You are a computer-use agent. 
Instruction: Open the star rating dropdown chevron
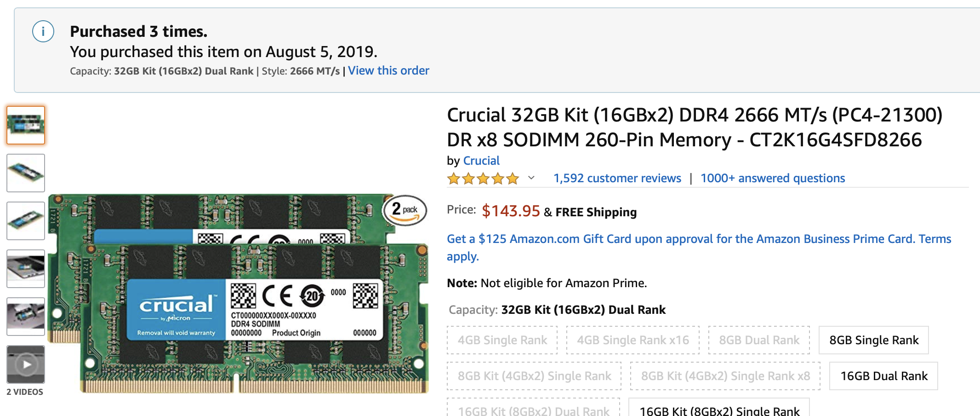[531, 178]
